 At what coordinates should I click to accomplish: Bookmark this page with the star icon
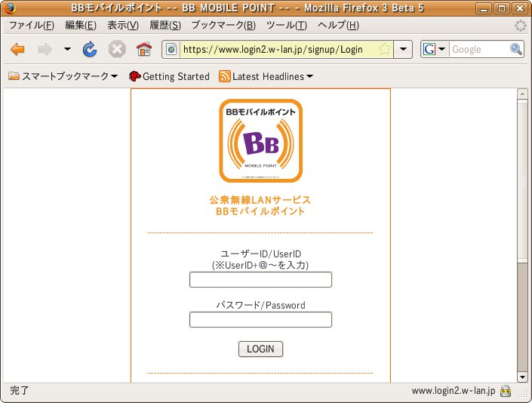pos(385,49)
